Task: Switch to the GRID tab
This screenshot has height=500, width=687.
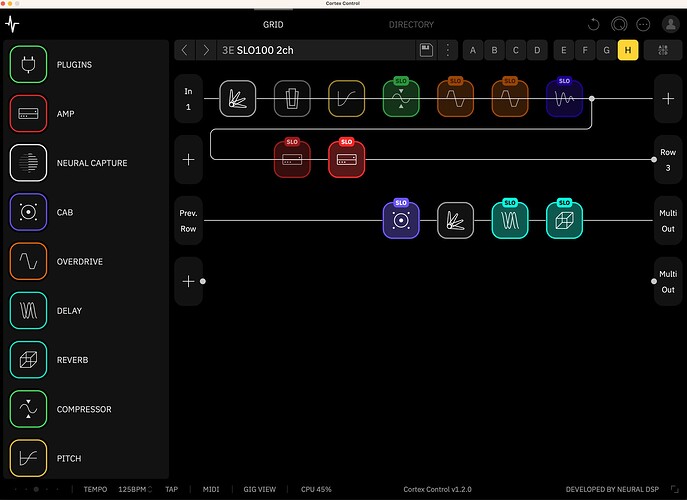Action: (x=273, y=25)
